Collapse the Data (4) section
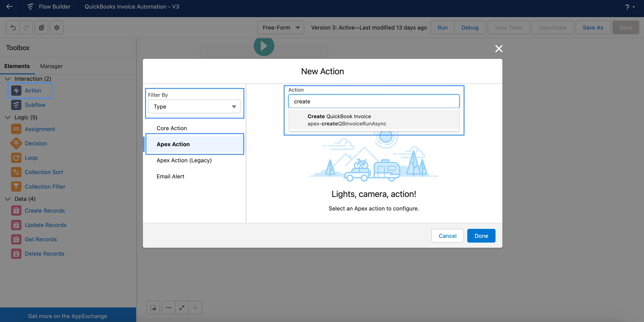 8,199
